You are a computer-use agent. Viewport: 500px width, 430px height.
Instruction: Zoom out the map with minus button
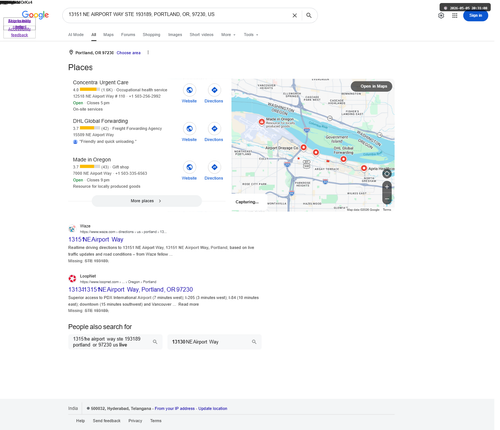[387, 199]
